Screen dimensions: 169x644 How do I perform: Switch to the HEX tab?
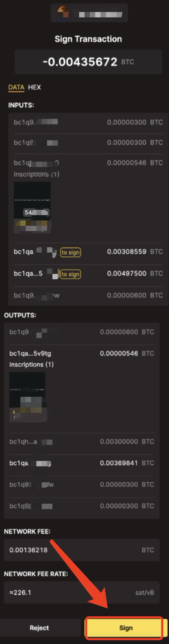coord(34,87)
